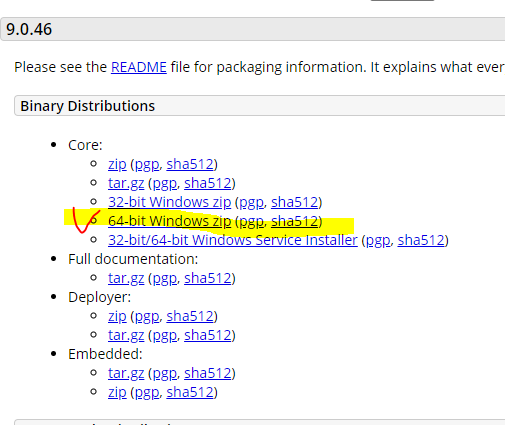Download Full documentation tar.gz
This screenshot has width=505, height=425.
[x=126, y=278]
